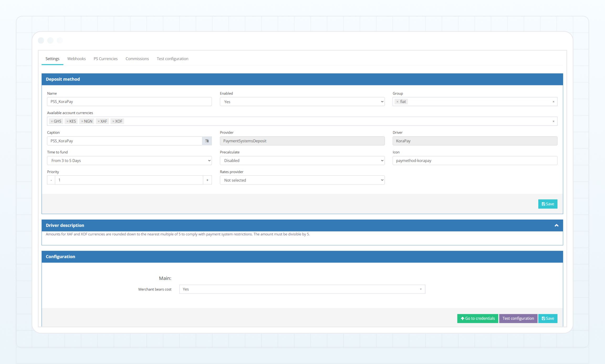Clear all available account currencies
The image size is (605, 364).
(x=553, y=121)
